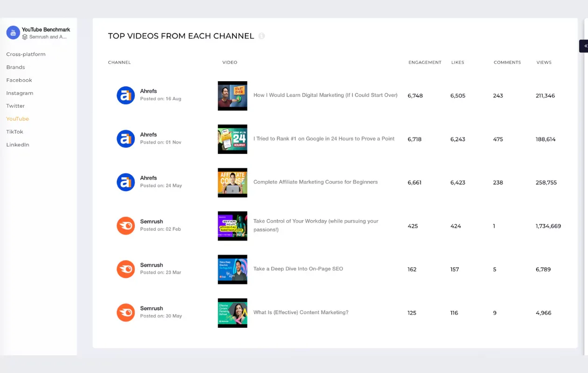Open 'How I Would Learn Digital Marketing' title
This screenshot has width=588, height=373.
(x=325, y=95)
